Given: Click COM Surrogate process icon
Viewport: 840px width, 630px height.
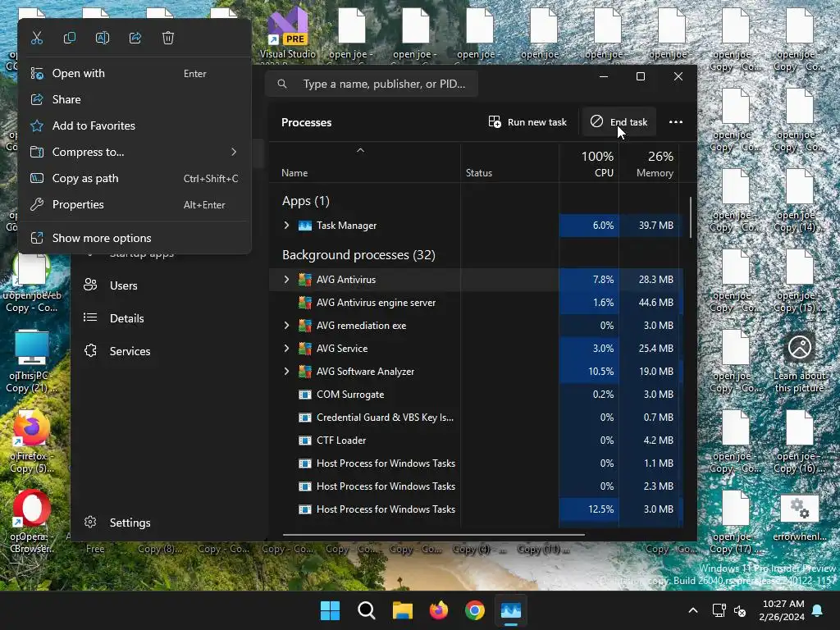Looking at the screenshot, I should tap(305, 395).
